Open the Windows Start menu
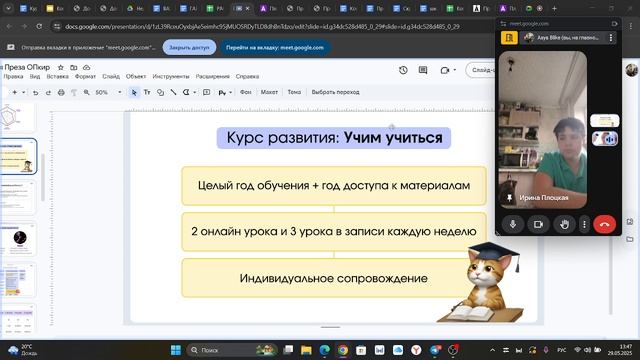The image size is (640, 360). click(176, 350)
